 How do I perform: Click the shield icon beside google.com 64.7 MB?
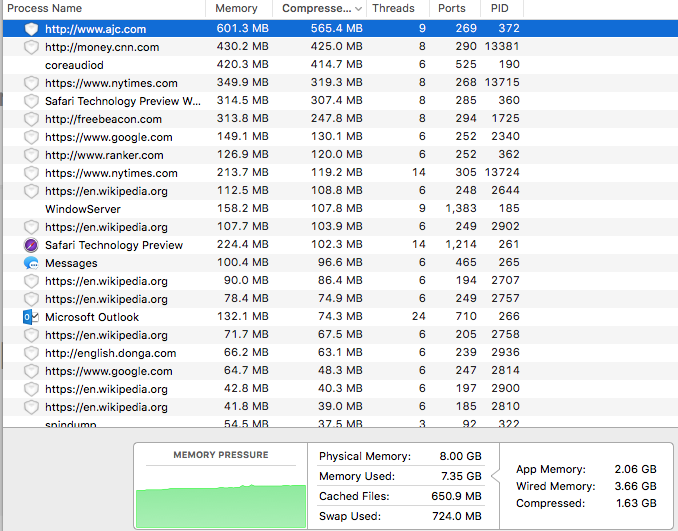click(31, 371)
